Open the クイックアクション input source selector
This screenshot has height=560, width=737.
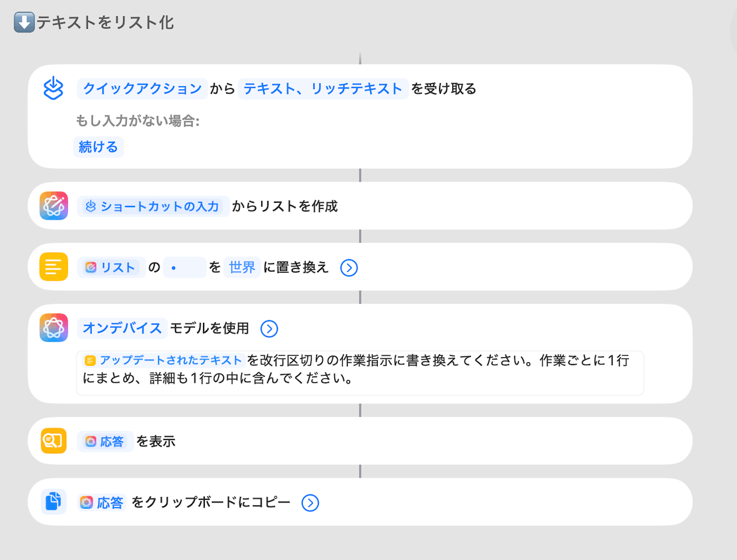coord(142,89)
